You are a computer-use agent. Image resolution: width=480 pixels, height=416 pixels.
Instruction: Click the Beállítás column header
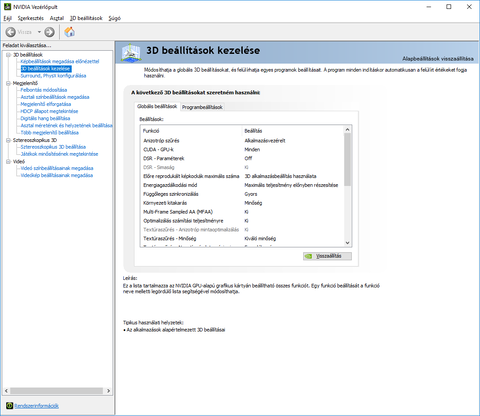(293, 131)
